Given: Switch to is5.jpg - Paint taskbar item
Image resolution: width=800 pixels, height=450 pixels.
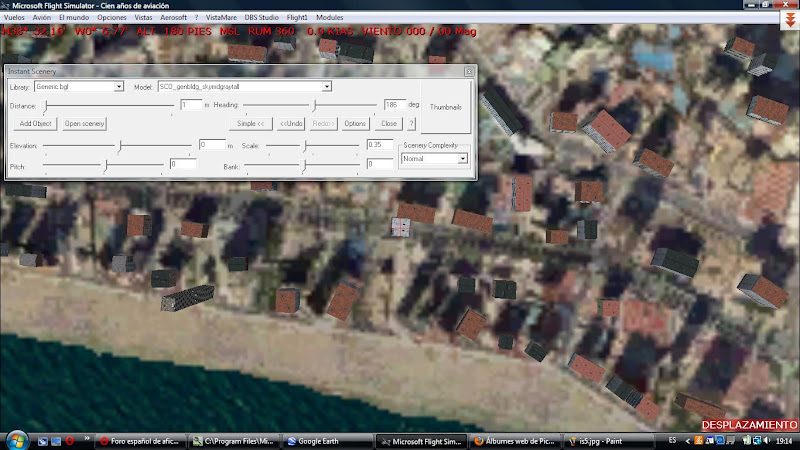Looking at the screenshot, I should click(608, 441).
